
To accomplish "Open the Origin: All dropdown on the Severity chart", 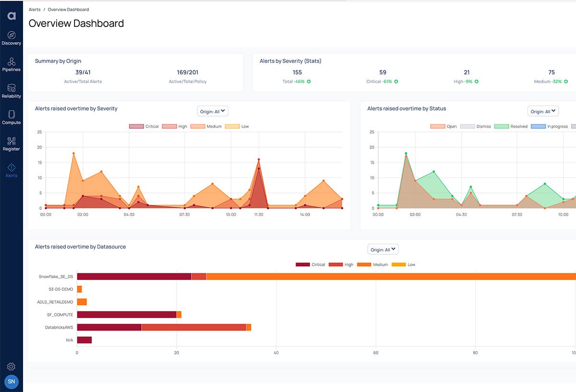I will (x=212, y=111).
